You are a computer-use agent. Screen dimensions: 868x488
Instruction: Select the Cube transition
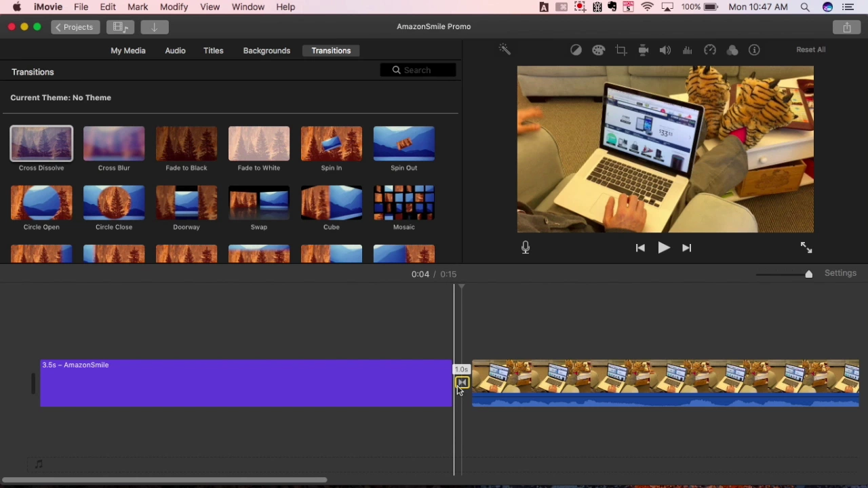click(332, 203)
